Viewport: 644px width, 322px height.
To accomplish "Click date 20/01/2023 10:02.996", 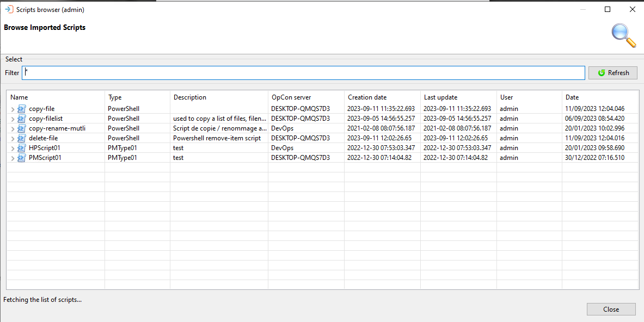I will pyautogui.click(x=594, y=128).
